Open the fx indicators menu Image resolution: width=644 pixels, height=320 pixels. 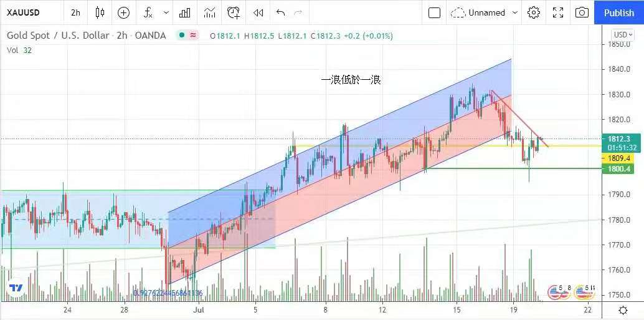148,12
